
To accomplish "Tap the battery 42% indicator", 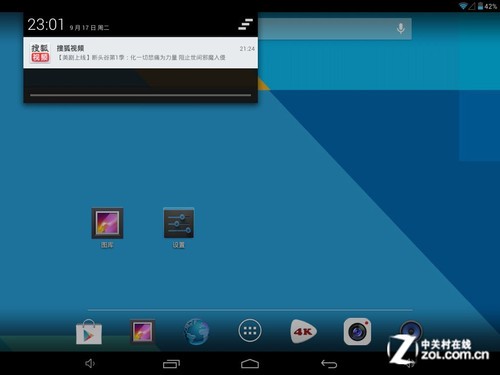I will pyautogui.click(x=487, y=6).
